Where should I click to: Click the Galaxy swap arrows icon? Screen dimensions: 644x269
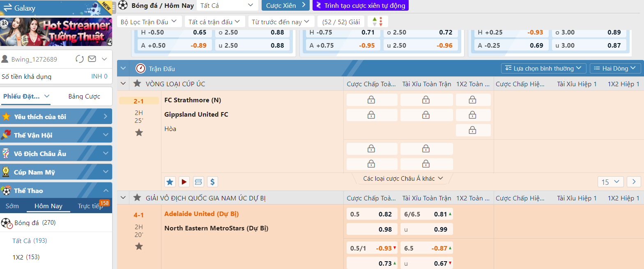point(7,8)
